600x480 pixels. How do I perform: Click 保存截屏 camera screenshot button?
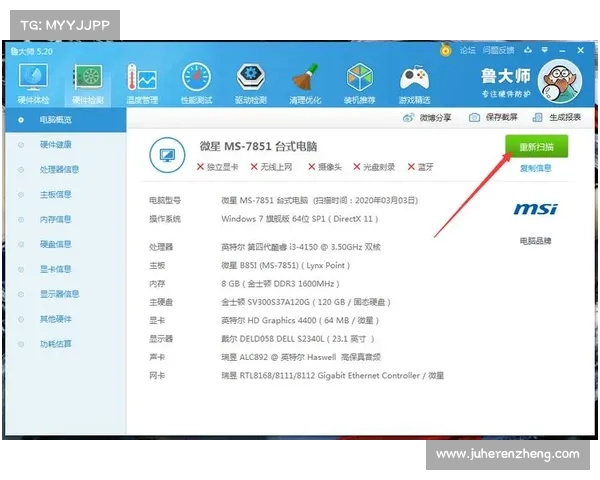click(x=480, y=118)
